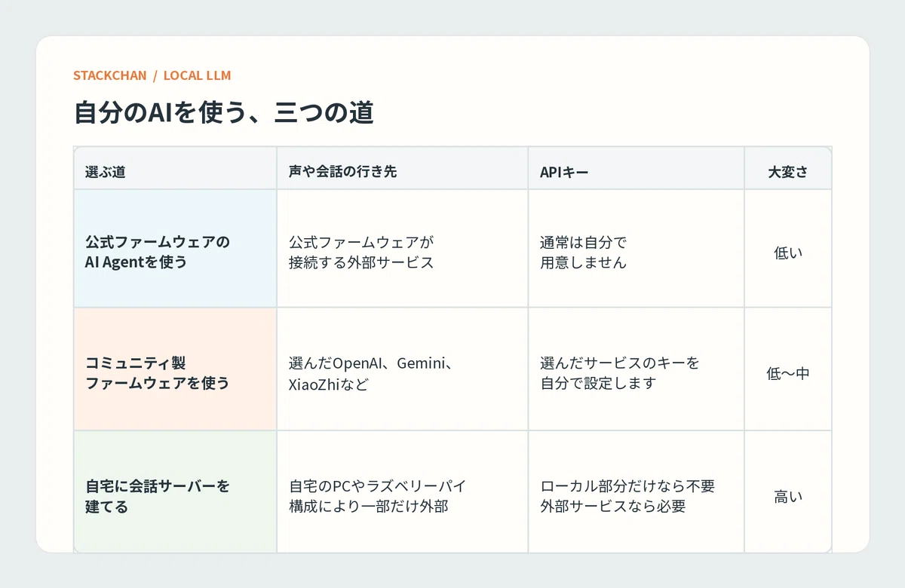Screen dimensions: 905x588
Task: Click the cell 公式ファームウェアが接続する外部サービス
Action: pyautogui.click(x=403, y=248)
